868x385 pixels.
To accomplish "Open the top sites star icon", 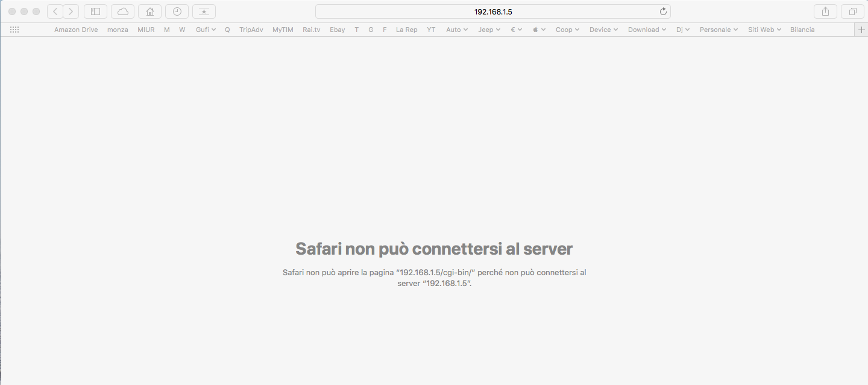I will point(204,11).
